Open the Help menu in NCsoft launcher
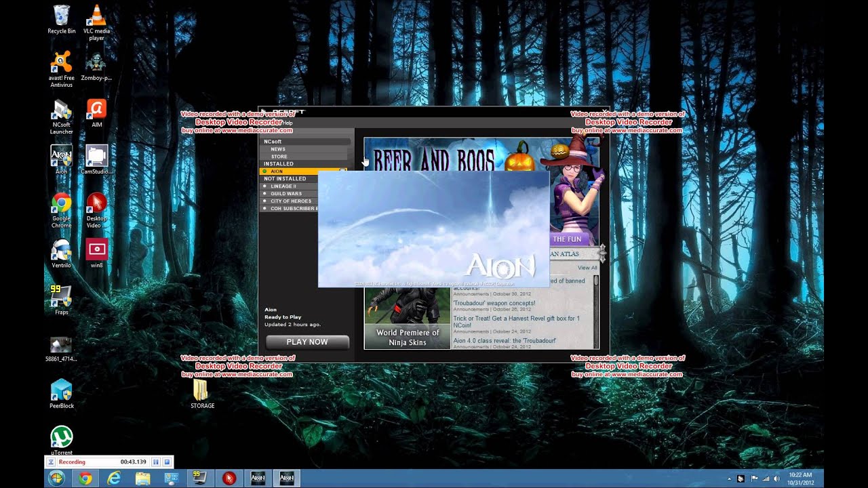Viewport: 868px width, 488px height. pyautogui.click(x=288, y=123)
